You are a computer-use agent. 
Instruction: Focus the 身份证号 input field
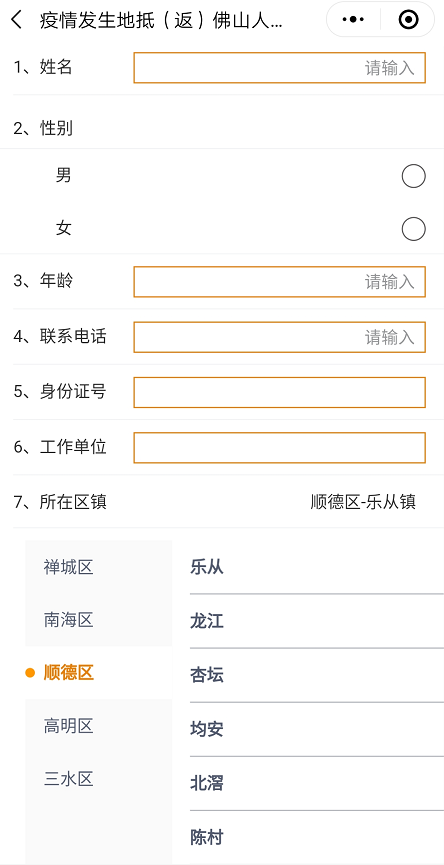(280, 392)
